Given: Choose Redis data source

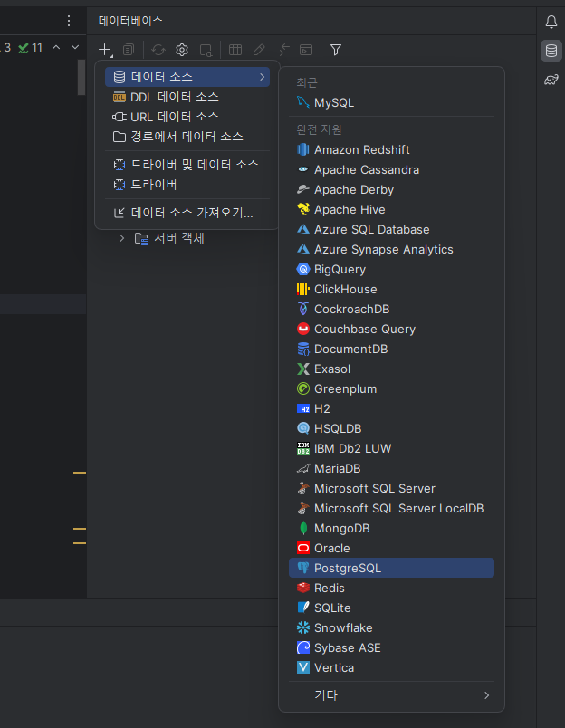Looking at the screenshot, I should click(x=391, y=588).
